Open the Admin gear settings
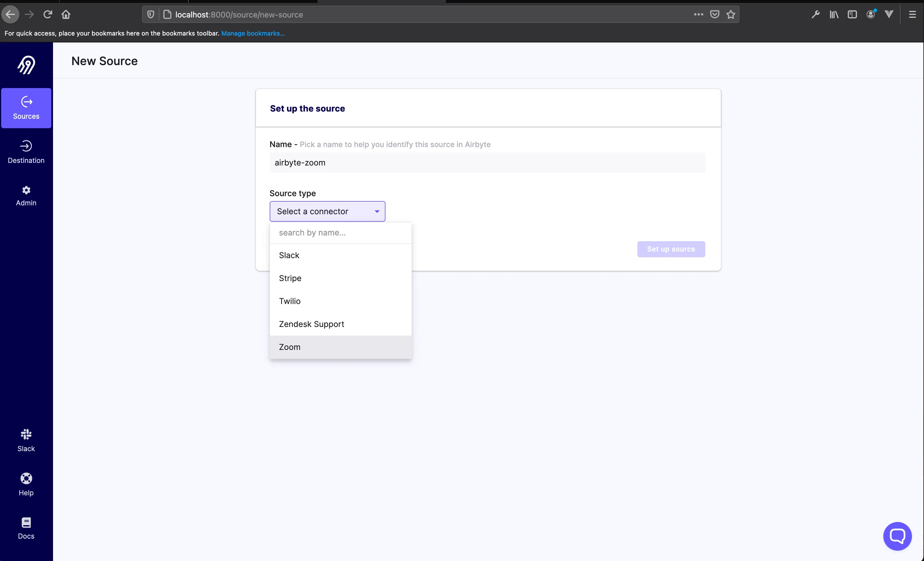Screen dimensions: 924x561 (x=26, y=196)
